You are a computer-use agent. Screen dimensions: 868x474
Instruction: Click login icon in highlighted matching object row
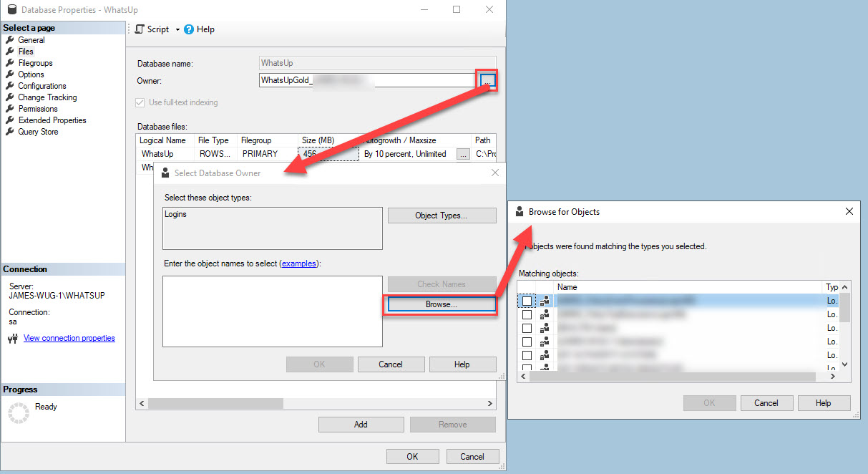(x=545, y=301)
